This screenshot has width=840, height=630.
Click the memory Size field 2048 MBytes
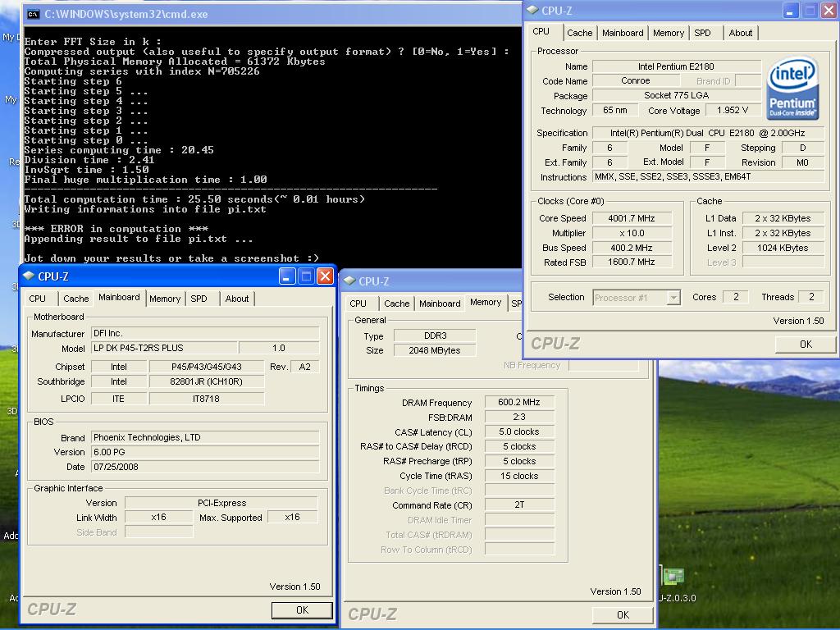click(x=435, y=350)
